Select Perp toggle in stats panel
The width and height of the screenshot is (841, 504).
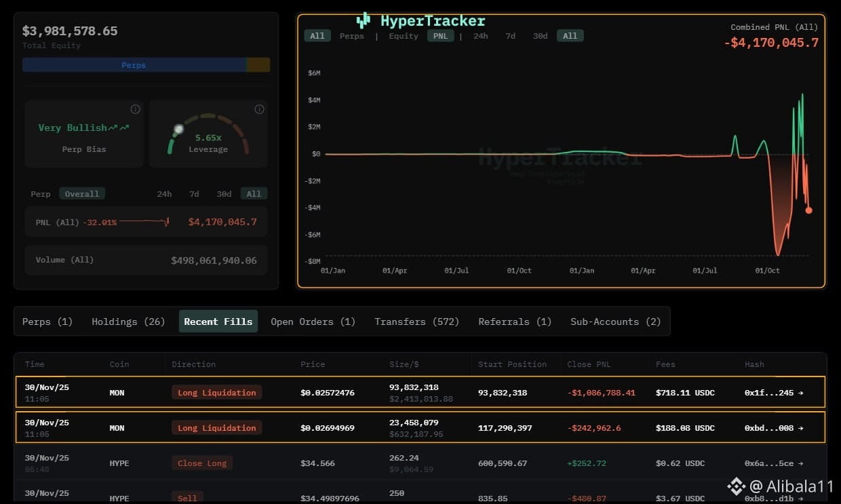click(x=41, y=194)
